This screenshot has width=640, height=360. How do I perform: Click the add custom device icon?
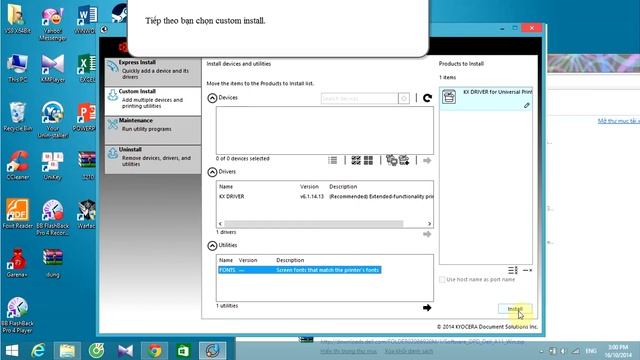point(391,160)
